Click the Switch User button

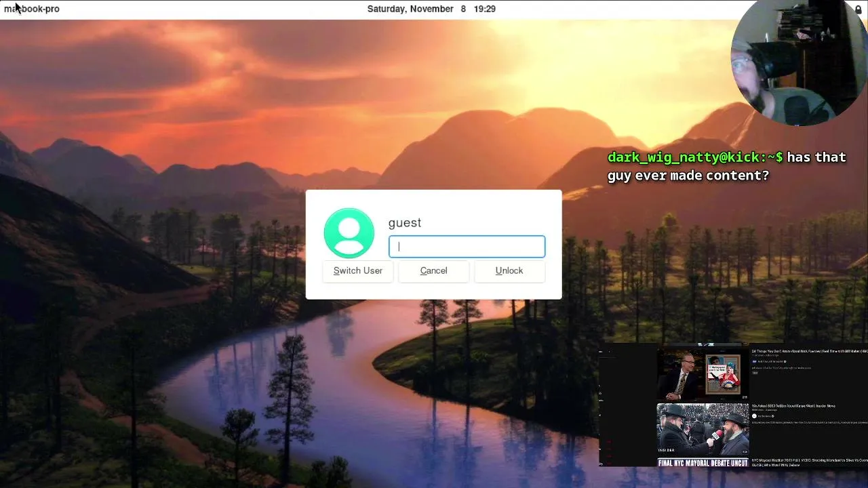pyautogui.click(x=358, y=270)
